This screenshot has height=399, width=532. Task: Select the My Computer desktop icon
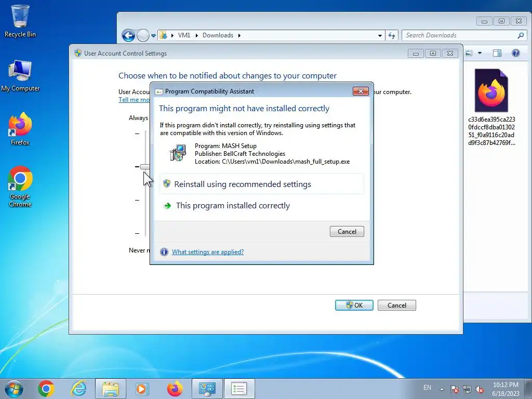[x=20, y=76]
